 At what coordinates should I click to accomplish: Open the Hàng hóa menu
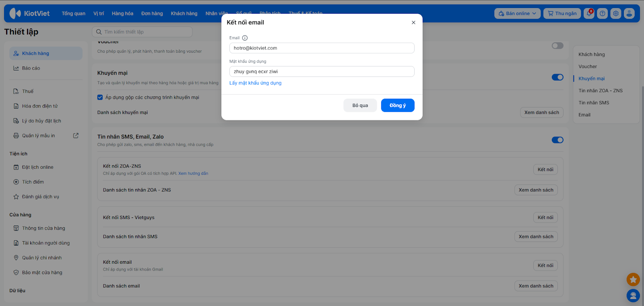click(x=122, y=14)
